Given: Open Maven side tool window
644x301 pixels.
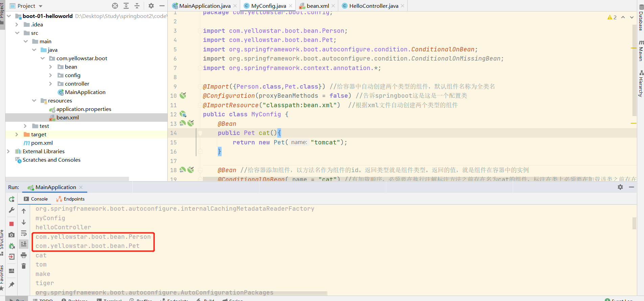Looking at the screenshot, I should click(641, 50).
